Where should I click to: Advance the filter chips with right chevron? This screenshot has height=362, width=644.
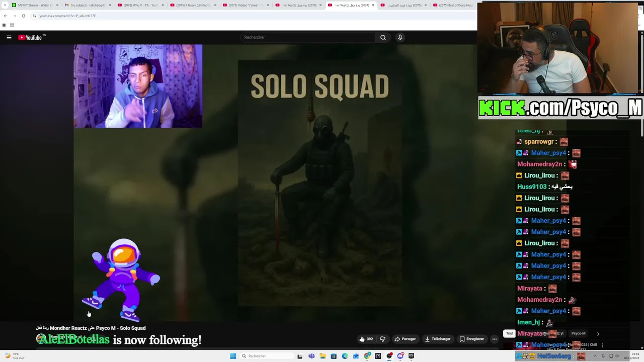tap(598, 333)
